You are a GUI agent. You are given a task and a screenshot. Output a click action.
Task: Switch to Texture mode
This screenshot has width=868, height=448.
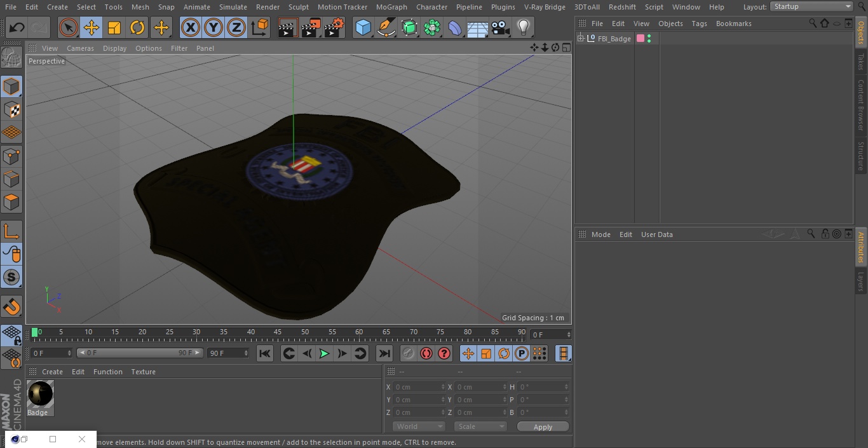[11, 109]
